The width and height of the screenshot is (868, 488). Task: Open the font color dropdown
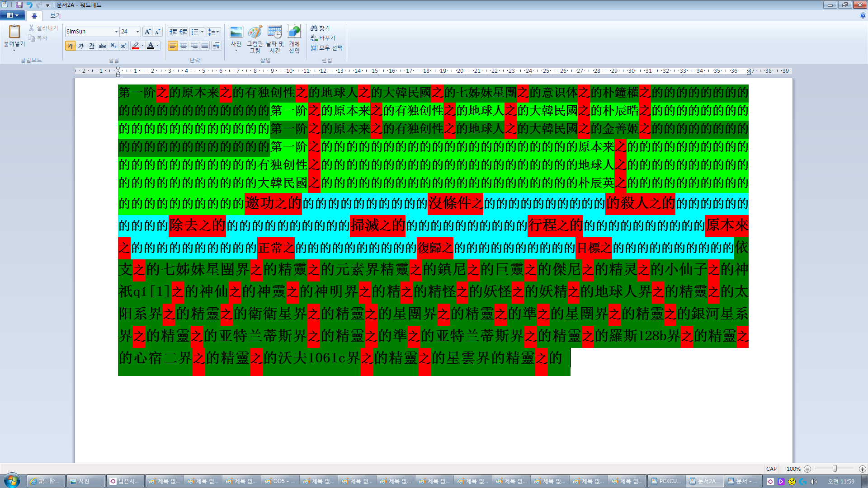158,46
